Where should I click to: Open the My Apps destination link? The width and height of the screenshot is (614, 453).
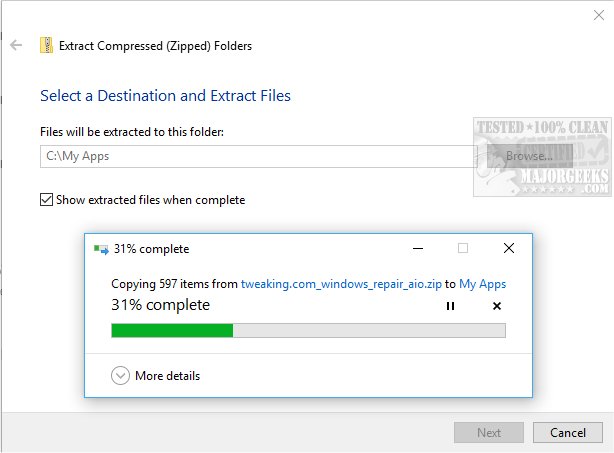coord(482,284)
